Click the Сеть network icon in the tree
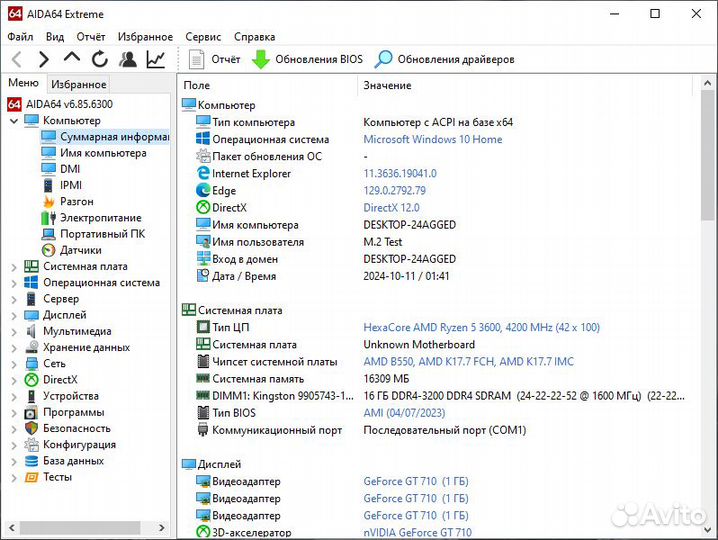Viewport: 718px width, 540px height. (x=31, y=364)
